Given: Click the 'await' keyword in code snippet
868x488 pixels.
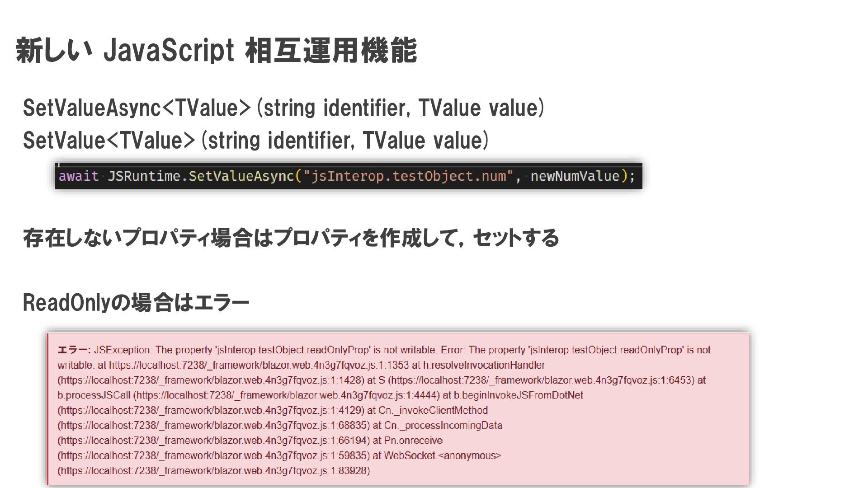Looking at the screenshot, I should point(79,176).
